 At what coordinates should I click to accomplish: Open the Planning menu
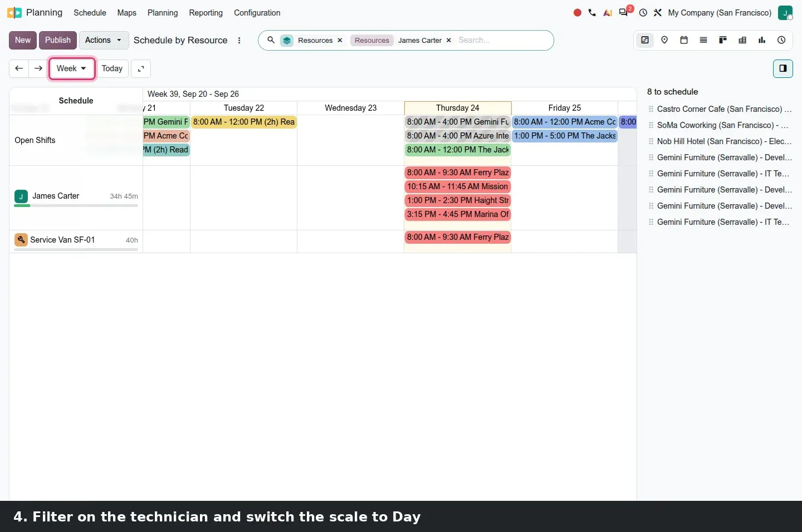[x=163, y=13]
